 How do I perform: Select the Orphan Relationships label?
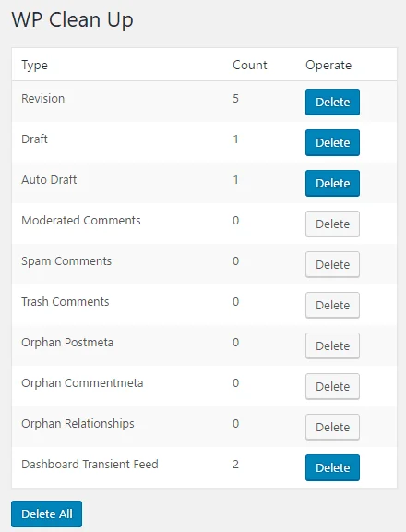tap(78, 423)
